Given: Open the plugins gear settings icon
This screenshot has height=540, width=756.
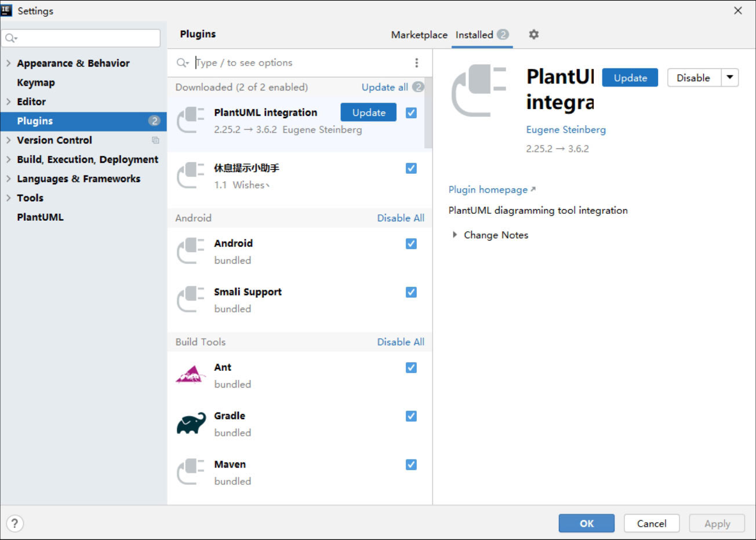Looking at the screenshot, I should 534,35.
